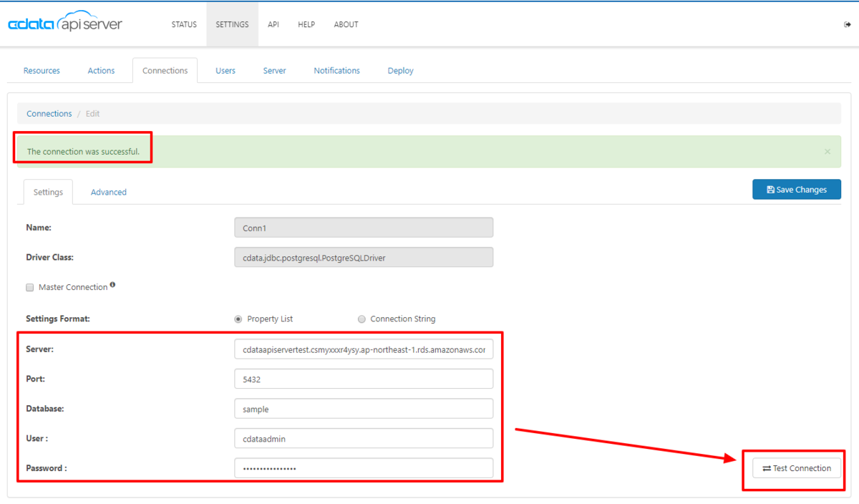This screenshot has height=504, width=859.
Task: Switch to the Users tab
Action: point(225,70)
